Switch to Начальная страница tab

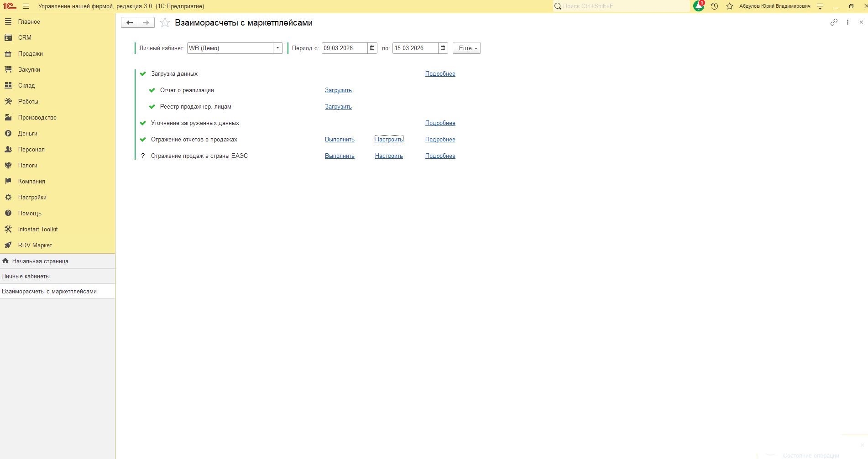(58, 261)
